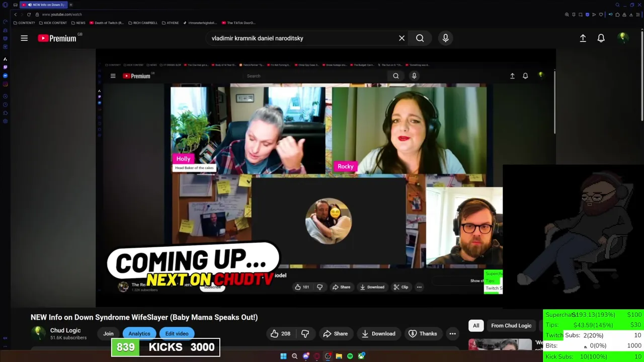Viewport: 644px width, 362px height.
Task: Take a snapshot with the capture icon
Action: click(581, 15)
